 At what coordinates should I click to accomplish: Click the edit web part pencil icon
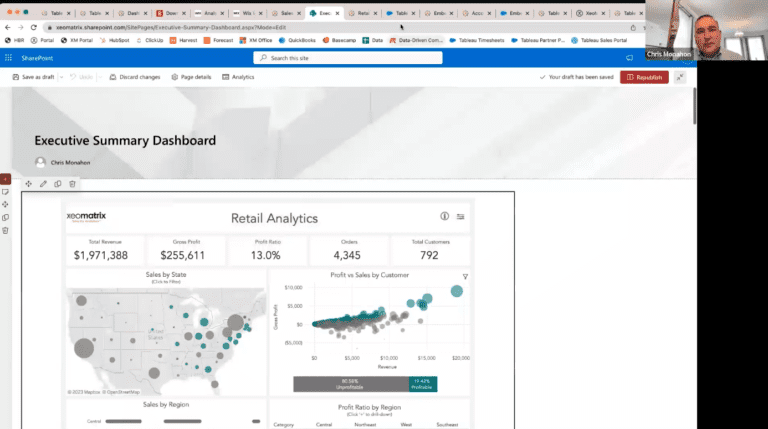tap(43, 184)
